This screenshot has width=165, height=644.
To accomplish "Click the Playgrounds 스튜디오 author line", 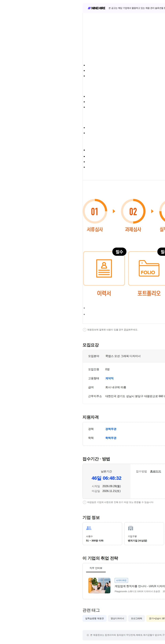I will coord(137,591).
